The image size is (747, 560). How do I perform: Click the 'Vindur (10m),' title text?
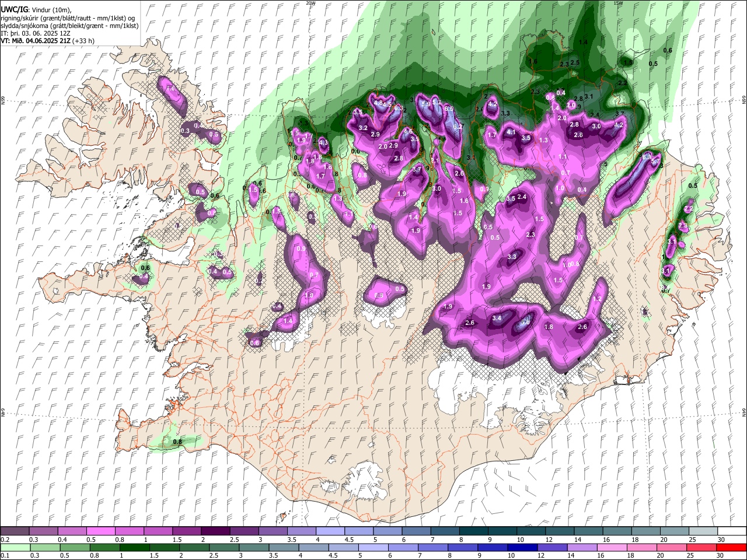pyautogui.click(x=51, y=10)
